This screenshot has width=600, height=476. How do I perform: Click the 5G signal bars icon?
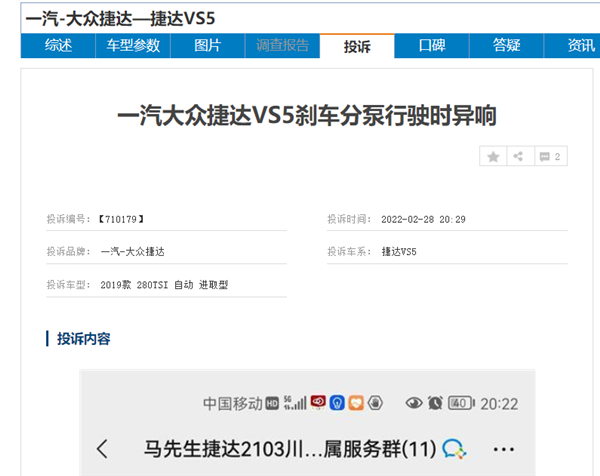pyautogui.click(x=295, y=403)
